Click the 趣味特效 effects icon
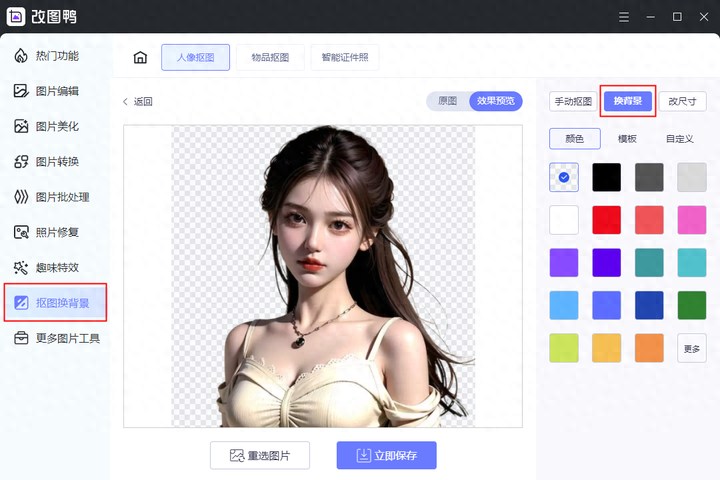Screen dimensions: 720x480 tap(21, 267)
